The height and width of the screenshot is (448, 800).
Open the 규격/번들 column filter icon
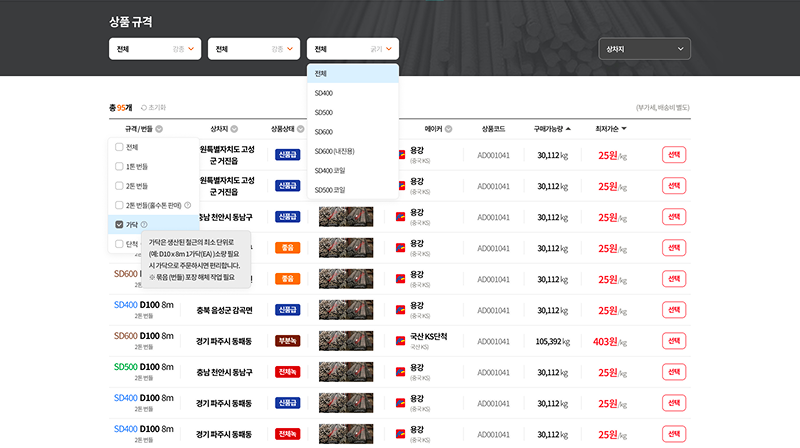tap(159, 129)
